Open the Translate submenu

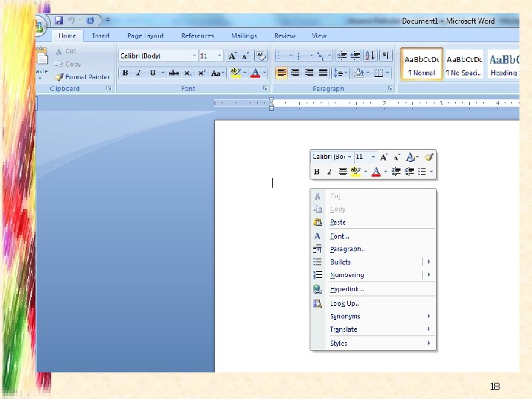[373, 329]
